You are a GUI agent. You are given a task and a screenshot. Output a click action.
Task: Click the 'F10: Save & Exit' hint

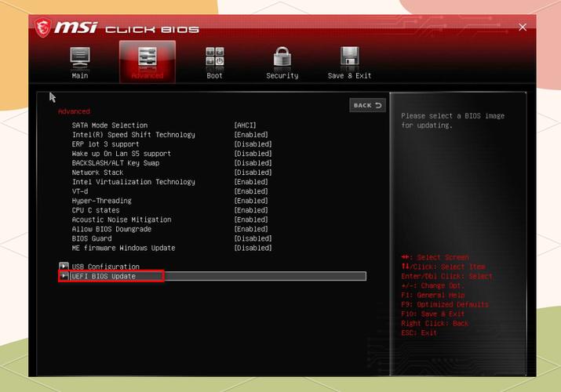click(x=432, y=314)
